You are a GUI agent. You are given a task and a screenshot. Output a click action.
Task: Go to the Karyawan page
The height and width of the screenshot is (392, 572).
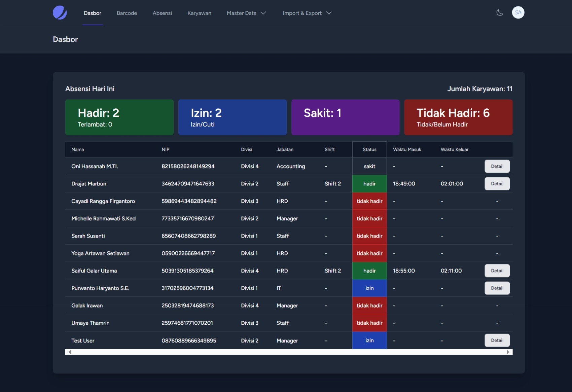(x=199, y=13)
